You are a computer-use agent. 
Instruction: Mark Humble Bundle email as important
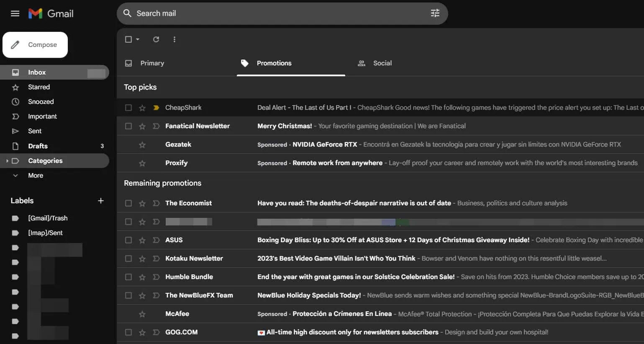[x=156, y=277]
